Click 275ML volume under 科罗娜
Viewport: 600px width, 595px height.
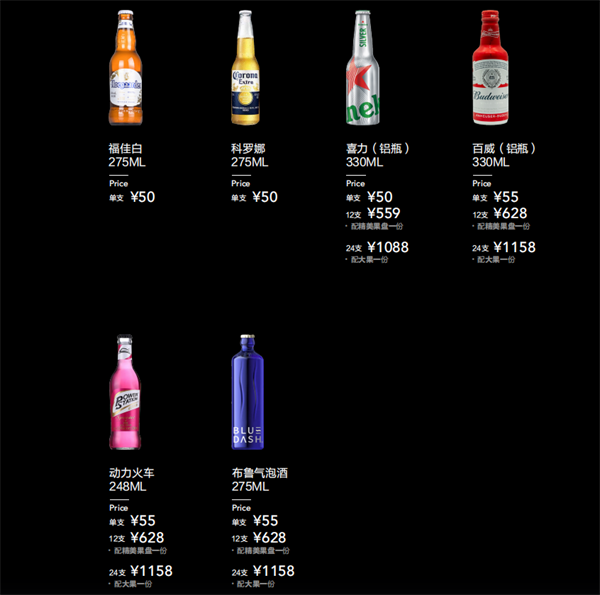[x=249, y=162]
